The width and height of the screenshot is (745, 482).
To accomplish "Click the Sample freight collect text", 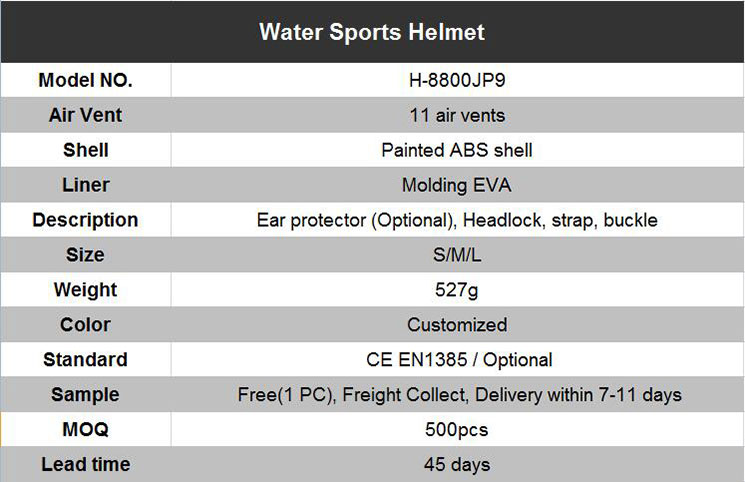I will (x=459, y=395).
